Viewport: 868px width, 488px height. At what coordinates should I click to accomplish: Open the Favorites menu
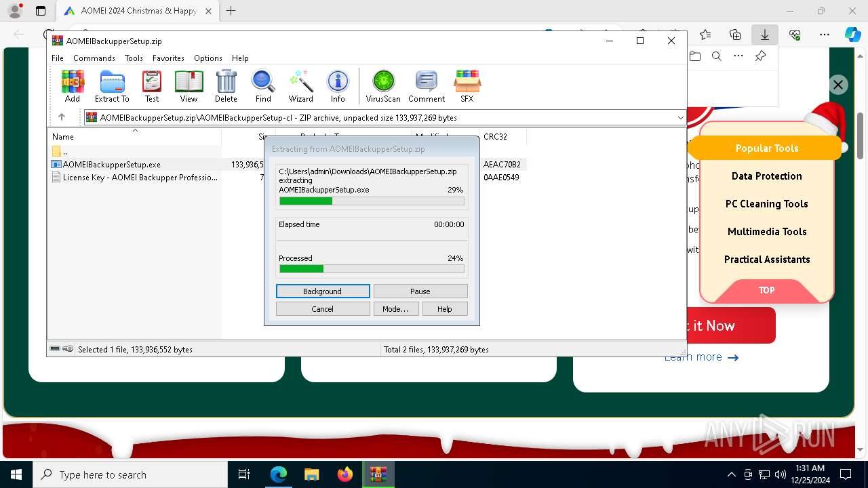pos(168,58)
